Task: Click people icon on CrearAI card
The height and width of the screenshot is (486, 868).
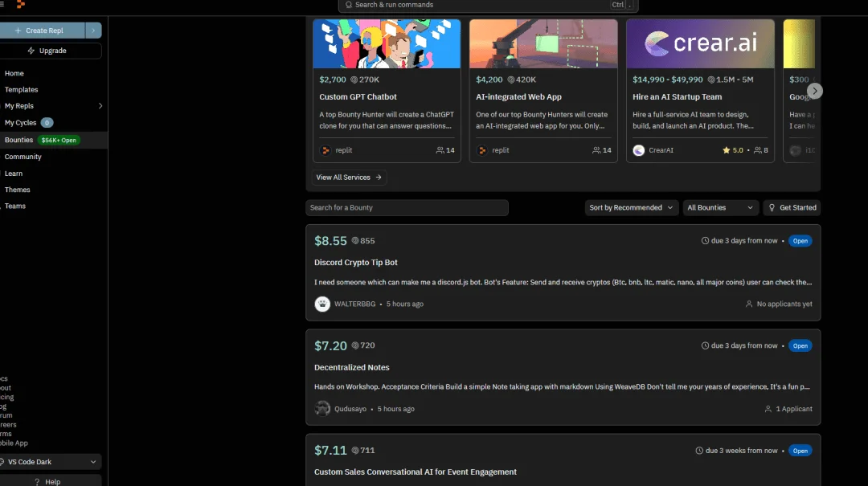Action: [x=758, y=150]
